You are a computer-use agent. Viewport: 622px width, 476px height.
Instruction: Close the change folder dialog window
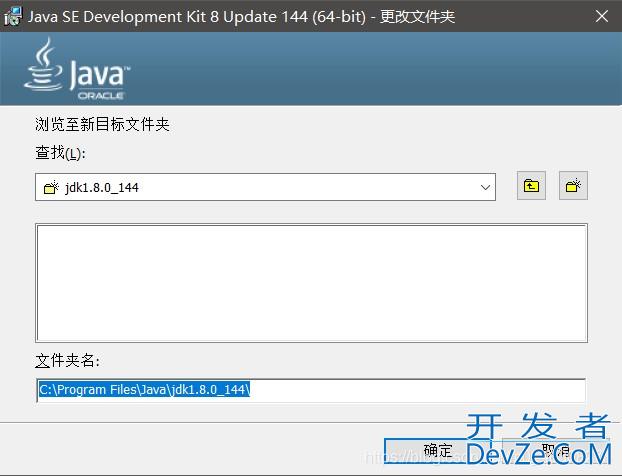[599, 16]
